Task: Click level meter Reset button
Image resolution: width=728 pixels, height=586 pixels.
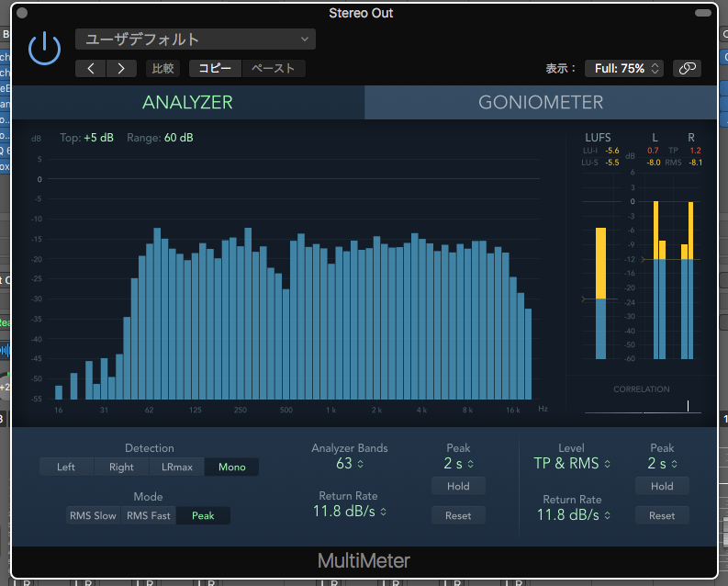Action: point(662,515)
